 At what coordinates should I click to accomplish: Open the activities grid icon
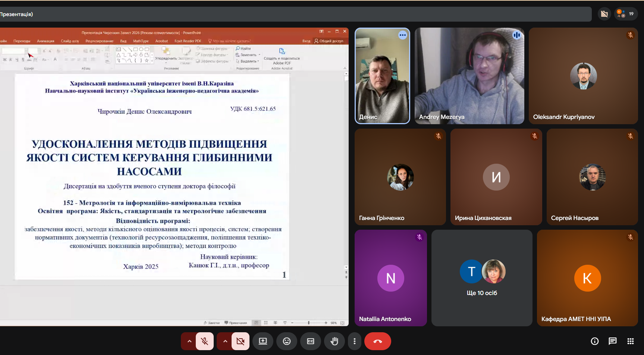coord(631,341)
